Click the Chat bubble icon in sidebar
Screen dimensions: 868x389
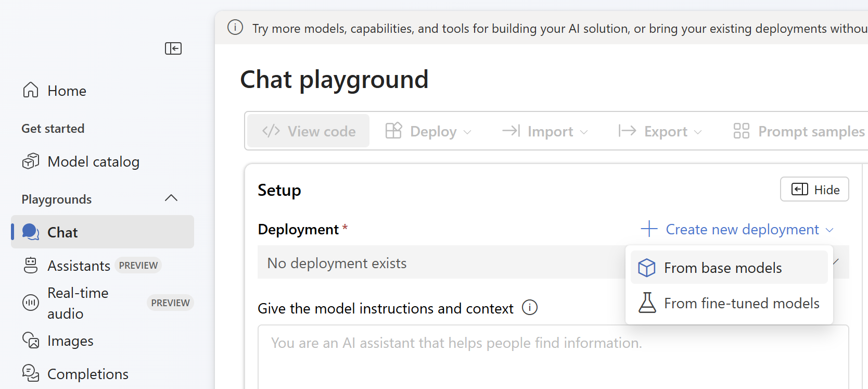click(x=31, y=232)
